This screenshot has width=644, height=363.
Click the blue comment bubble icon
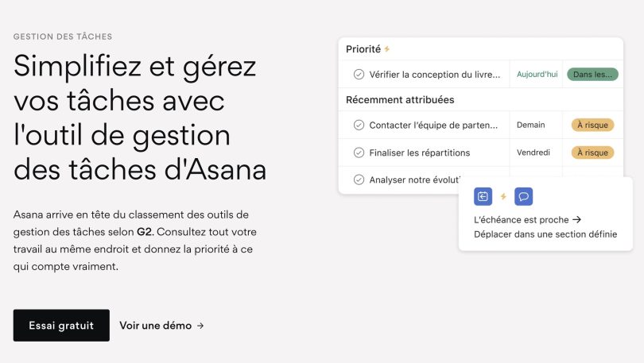pyautogui.click(x=523, y=196)
